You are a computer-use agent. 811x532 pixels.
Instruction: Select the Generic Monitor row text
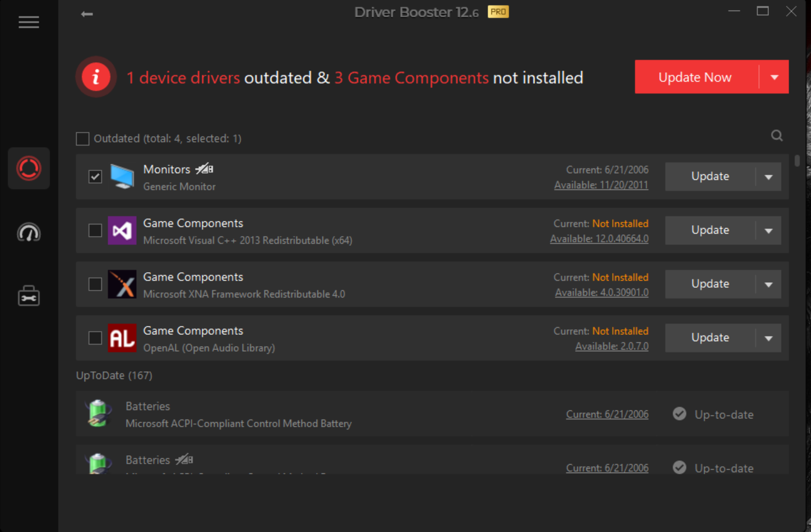(179, 186)
